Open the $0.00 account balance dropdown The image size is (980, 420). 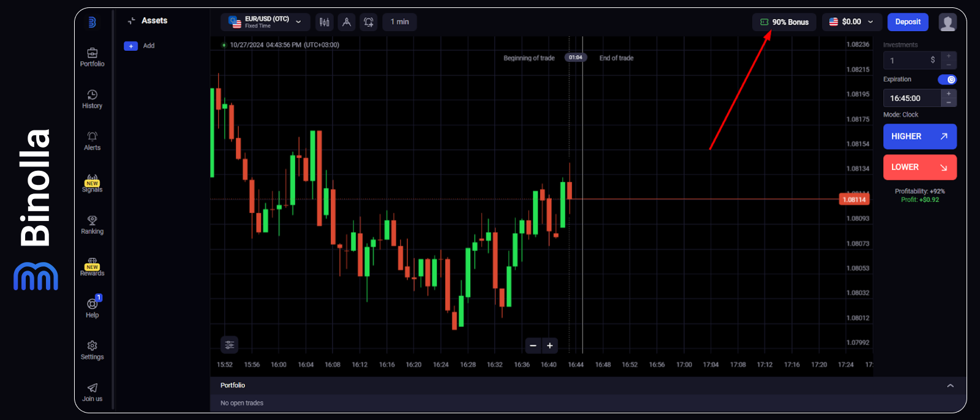click(x=851, y=22)
